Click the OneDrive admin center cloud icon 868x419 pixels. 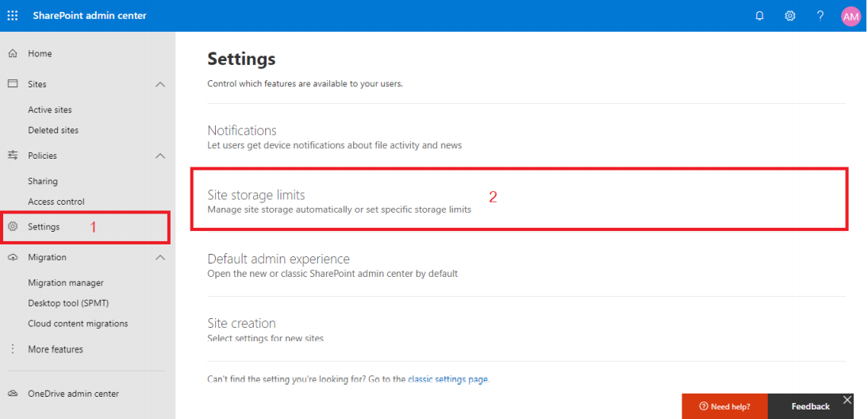tap(13, 394)
